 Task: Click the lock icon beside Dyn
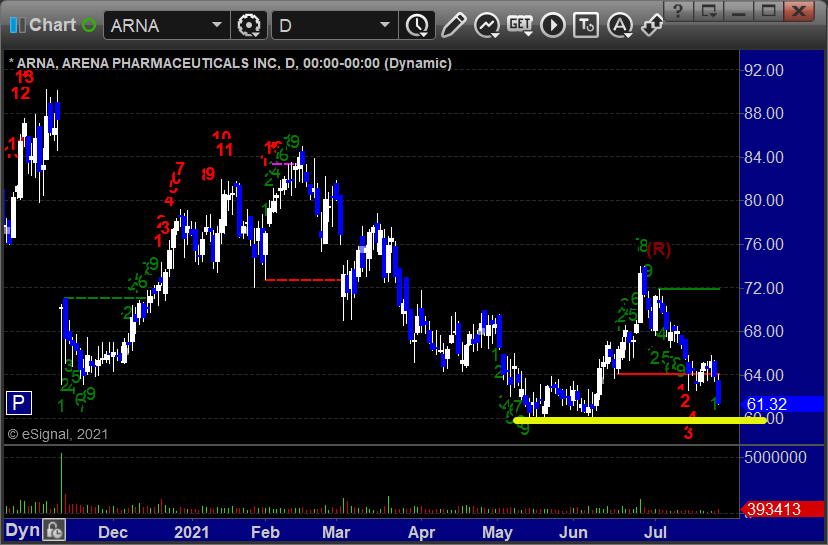(x=54, y=530)
